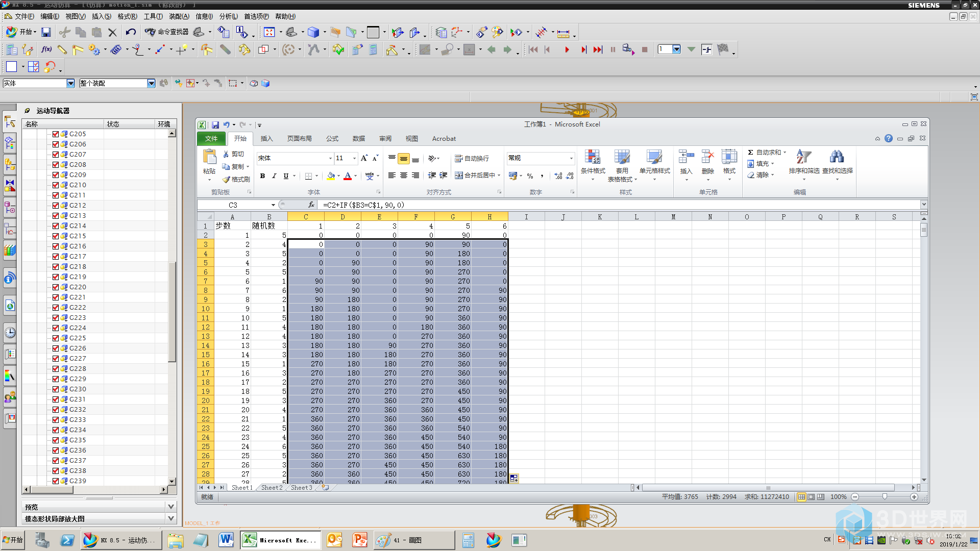Open the Name Box dropdown arrow
Viewport: 980px width, 551px height.
(273, 205)
